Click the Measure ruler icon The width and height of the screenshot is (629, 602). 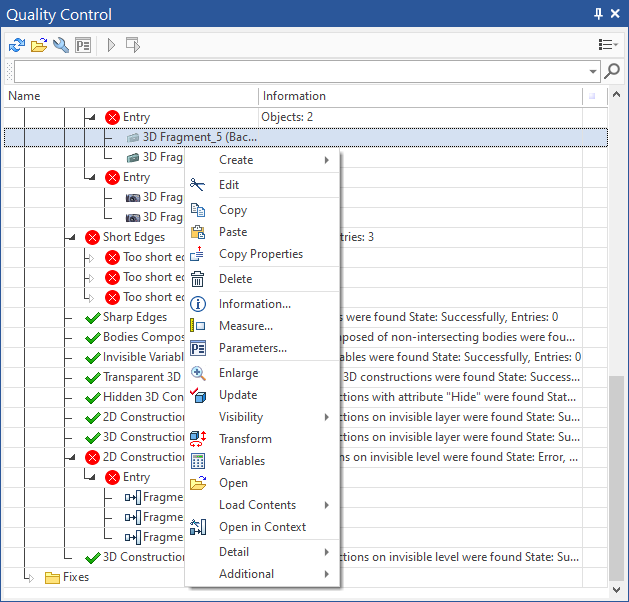click(x=197, y=326)
